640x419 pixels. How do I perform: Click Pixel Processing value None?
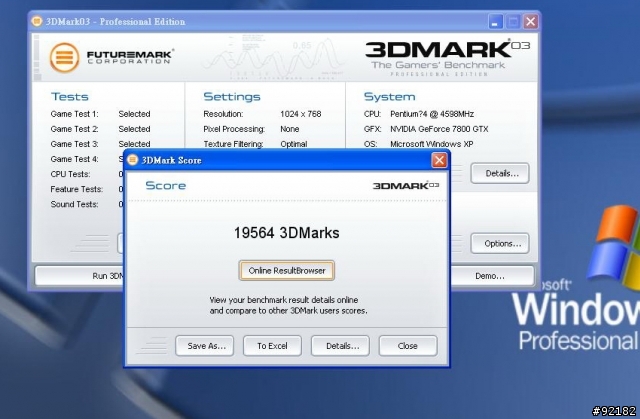pyautogui.click(x=289, y=129)
